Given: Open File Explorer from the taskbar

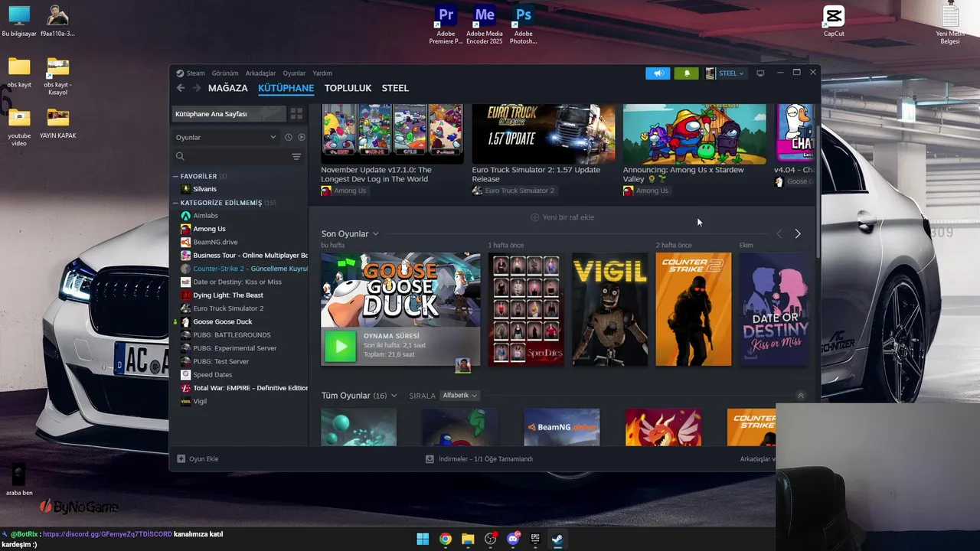Looking at the screenshot, I should (x=468, y=539).
